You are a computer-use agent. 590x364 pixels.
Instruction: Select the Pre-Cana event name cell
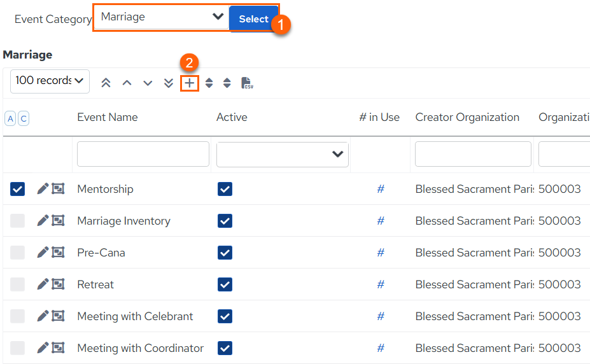pos(101,252)
